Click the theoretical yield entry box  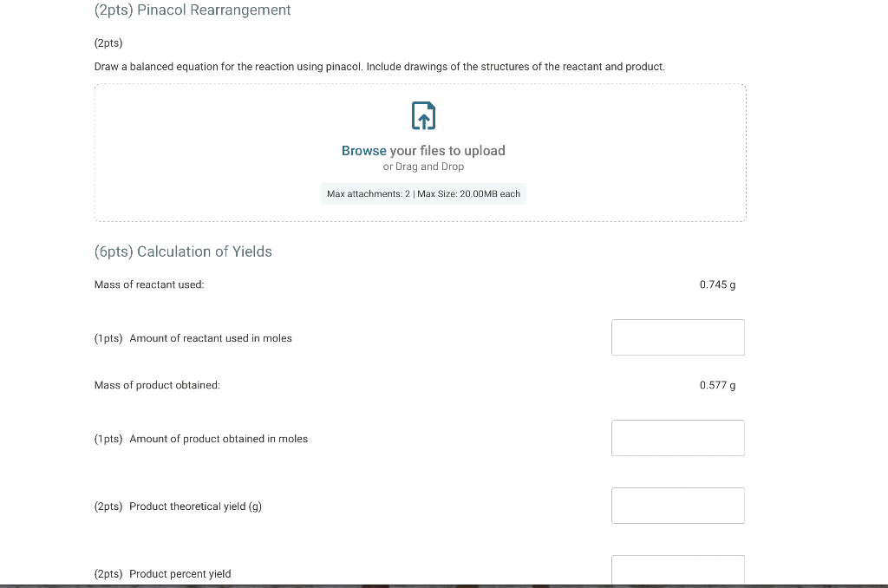click(x=678, y=506)
